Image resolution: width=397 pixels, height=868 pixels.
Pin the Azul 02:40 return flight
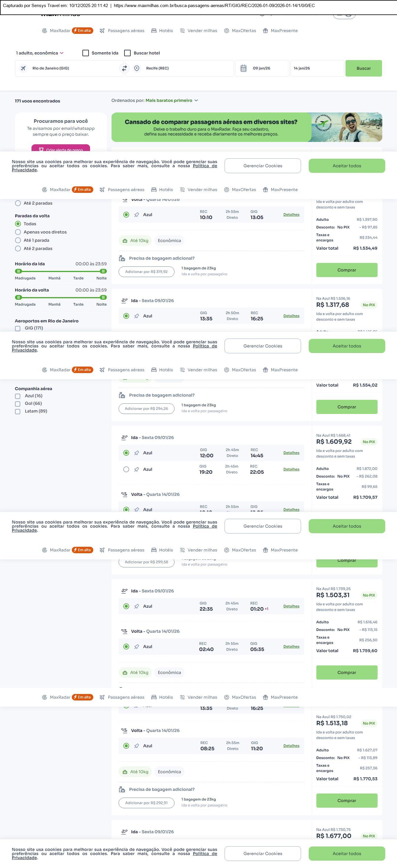(137, 647)
